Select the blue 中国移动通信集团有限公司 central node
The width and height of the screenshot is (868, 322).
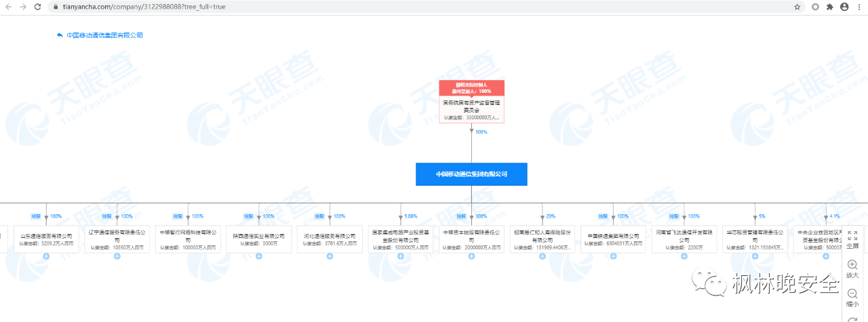(471, 174)
